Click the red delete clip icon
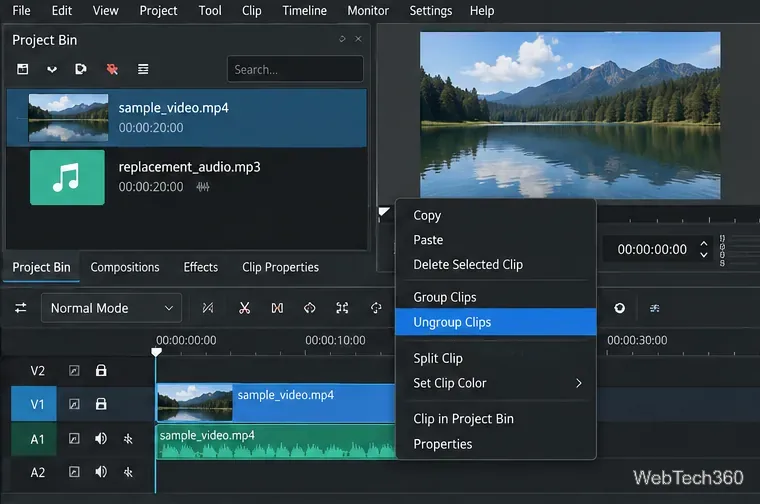The width and height of the screenshot is (760, 504). point(112,69)
